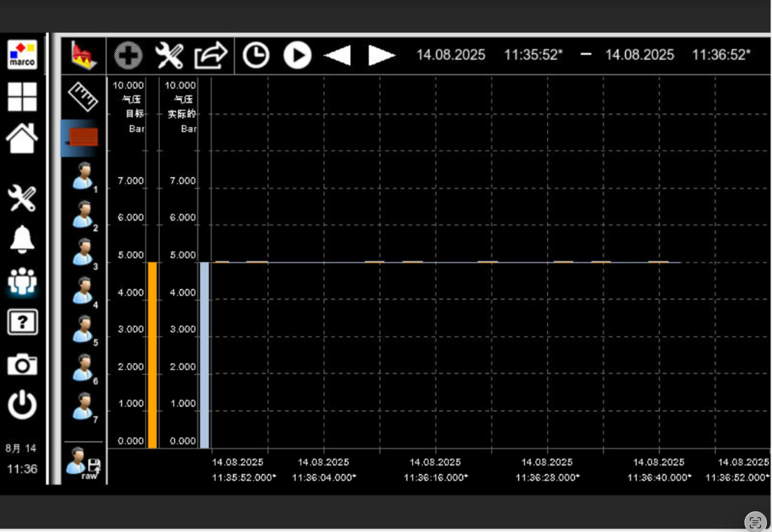Open the alarm bell notifications
The width and height of the screenshot is (772, 532).
click(x=22, y=239)
